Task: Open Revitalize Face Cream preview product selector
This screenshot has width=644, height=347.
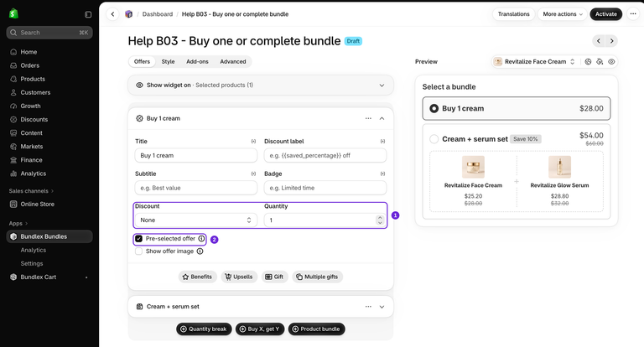Action: click(x=534, y=61)
